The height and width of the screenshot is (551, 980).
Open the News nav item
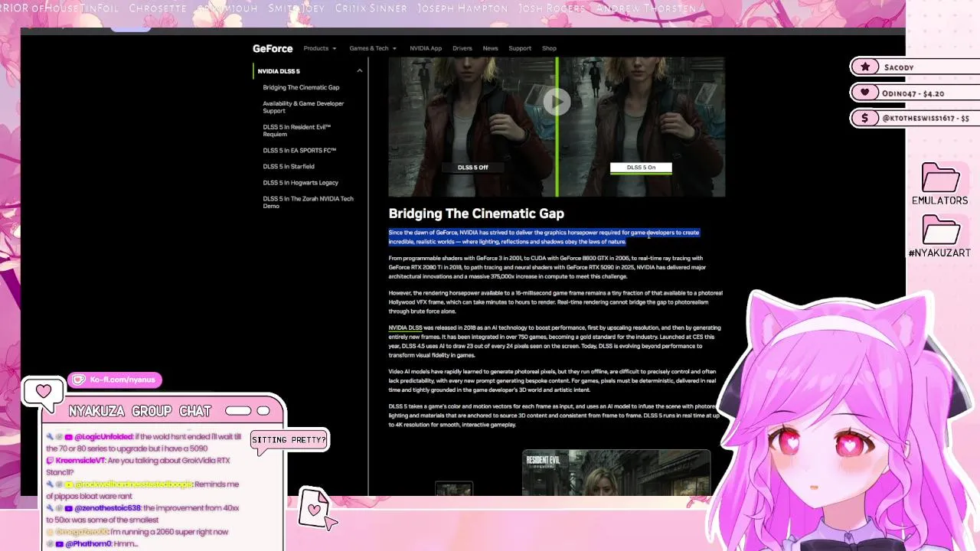tap(490, 48)
